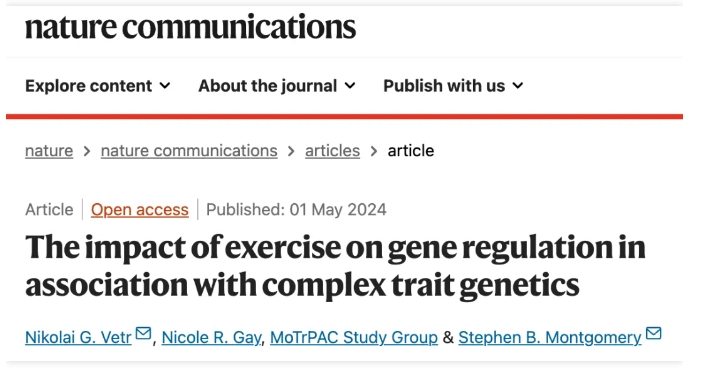Screen dimensions: 704x369
Task: Open author Nikolai G. Vetr's profile
Action: coord(78,337)
